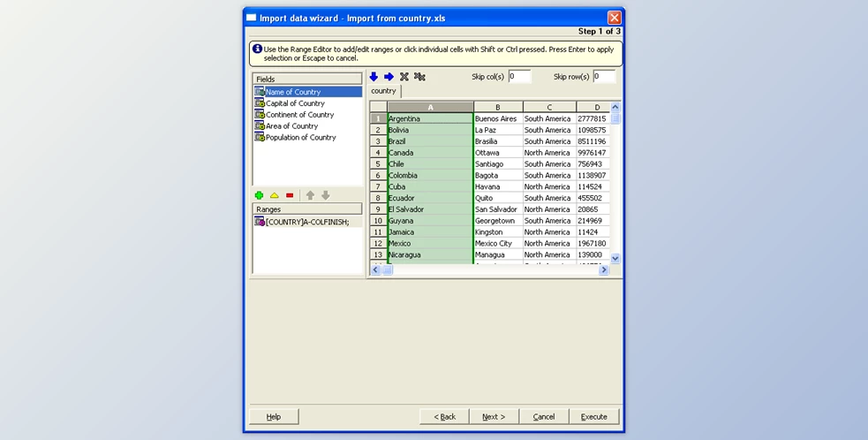Move the range up with the gray up arrow
The image size is (868, 440).
coord(310,195)
